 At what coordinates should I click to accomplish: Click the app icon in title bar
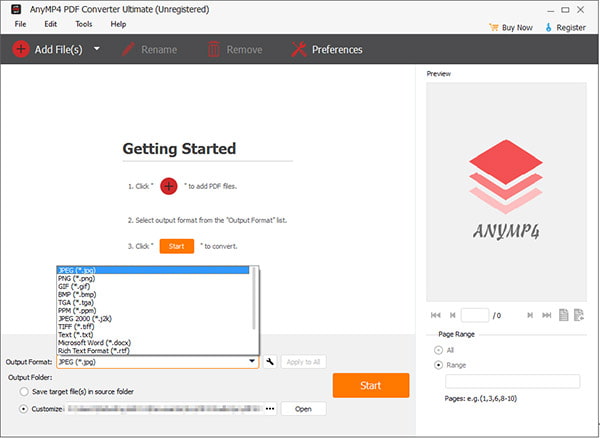(x=16, y=9)
